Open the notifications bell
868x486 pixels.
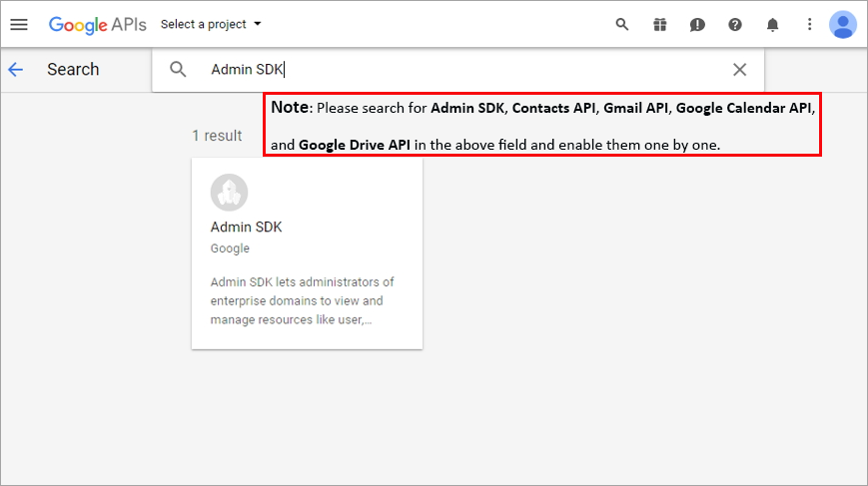[x=773, y=24]
